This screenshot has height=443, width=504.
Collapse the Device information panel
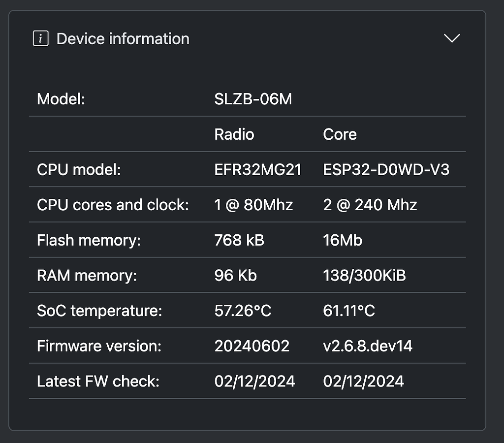[452, 38]
